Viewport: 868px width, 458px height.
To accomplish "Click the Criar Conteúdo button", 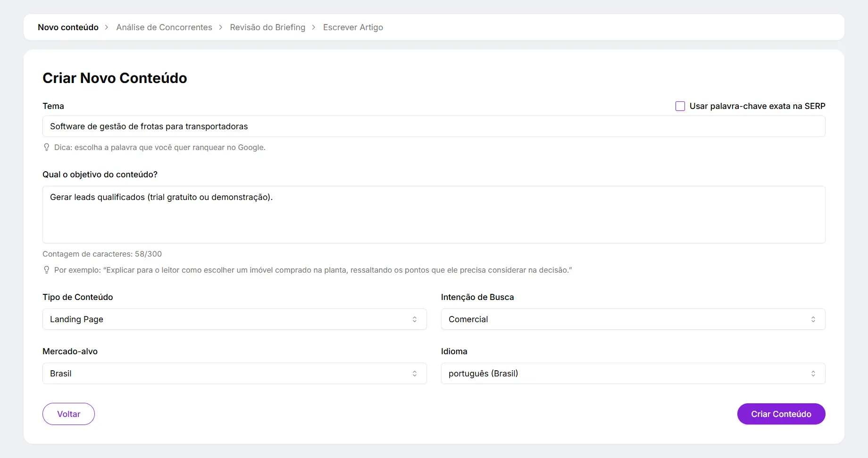I will point(781,414).
